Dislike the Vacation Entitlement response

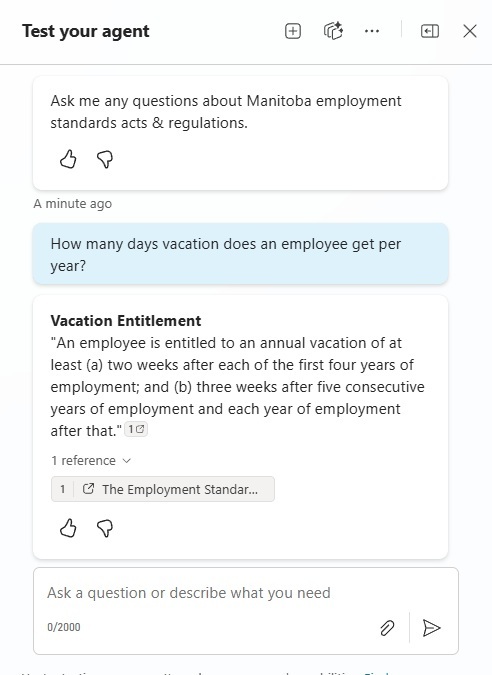pyautogui.click(x=105, y=528)
